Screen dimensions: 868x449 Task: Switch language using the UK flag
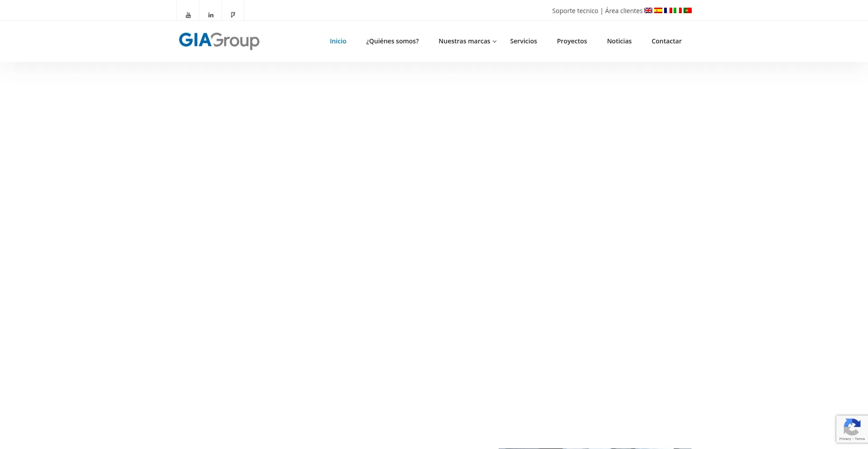point(648,10)
